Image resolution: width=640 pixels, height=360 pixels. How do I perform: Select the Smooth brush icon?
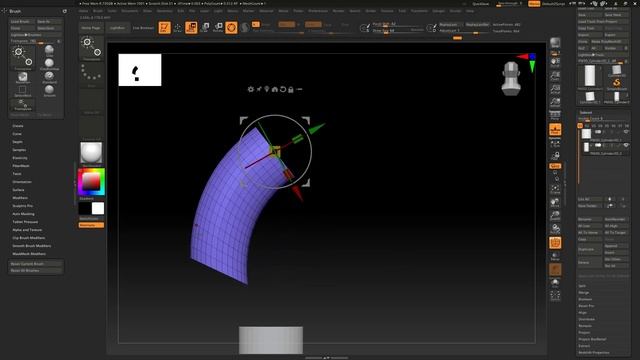(x=49, y=90)
